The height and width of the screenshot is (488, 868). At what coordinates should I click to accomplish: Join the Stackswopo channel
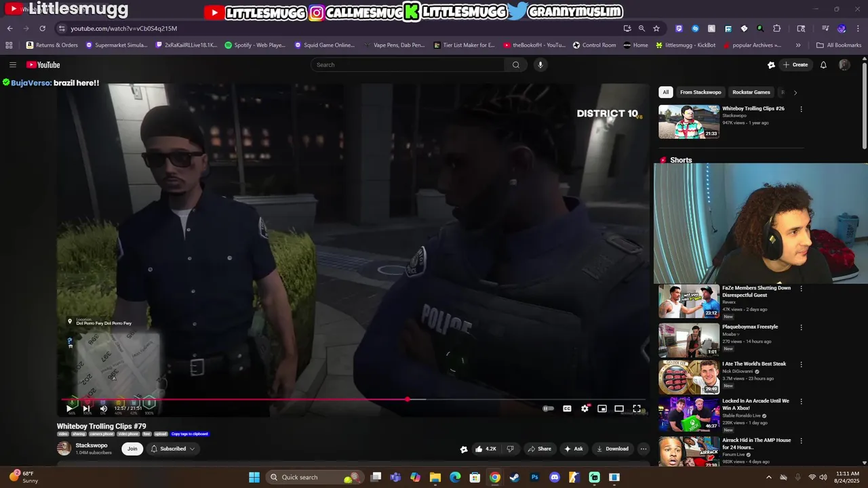(x=132, y=449)
